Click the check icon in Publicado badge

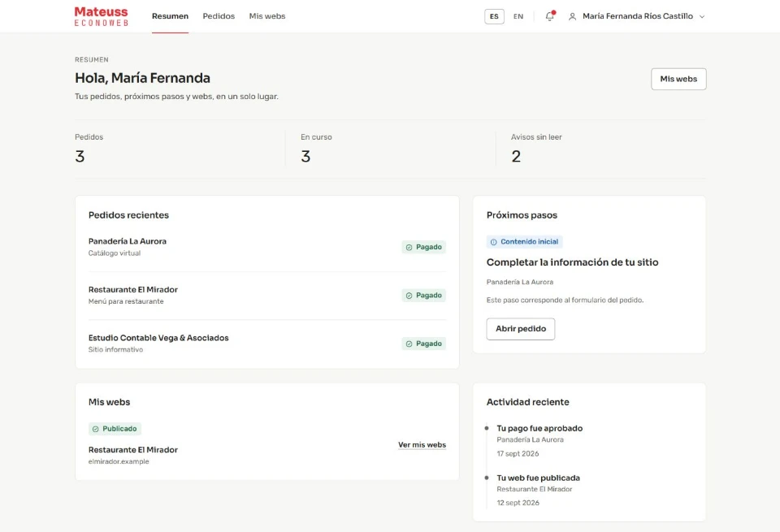96,429
